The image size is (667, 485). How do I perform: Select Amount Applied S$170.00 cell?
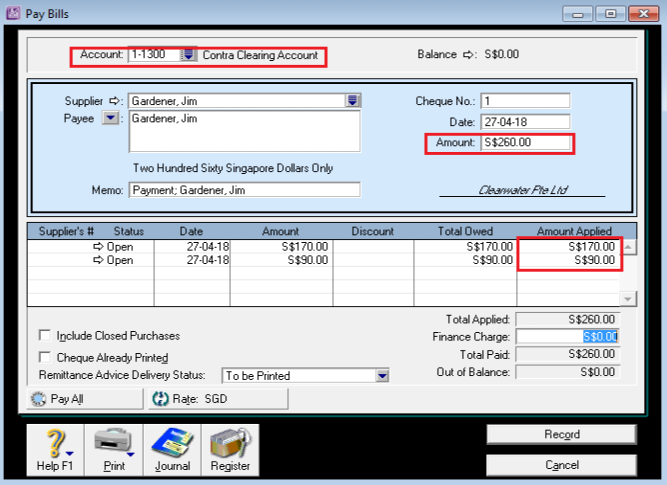[x=568, y=246]
